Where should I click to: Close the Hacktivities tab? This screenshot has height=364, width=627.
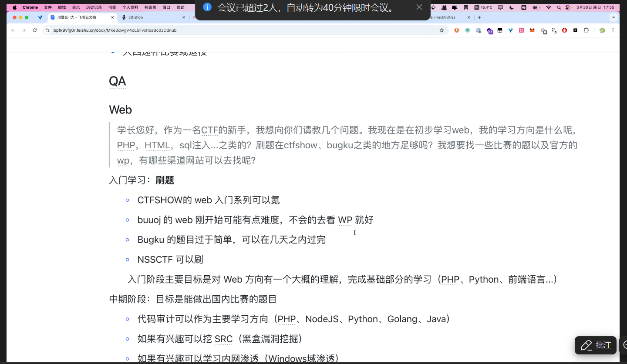pyautogui.click(x=469, y=17)
